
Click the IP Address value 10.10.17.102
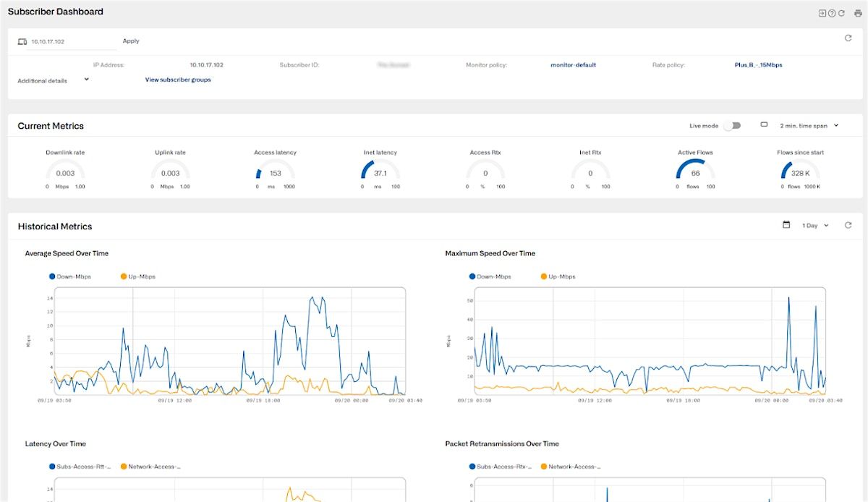point(207,65)
